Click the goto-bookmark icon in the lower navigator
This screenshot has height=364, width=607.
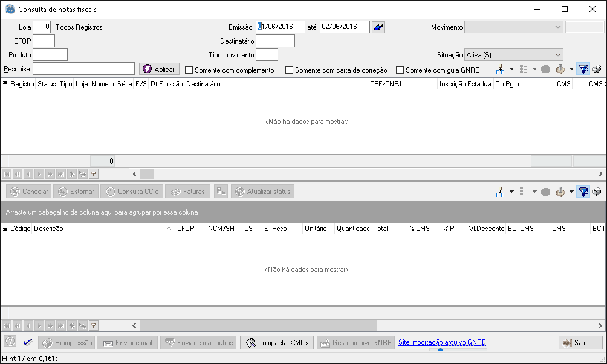tap(82, 326)
